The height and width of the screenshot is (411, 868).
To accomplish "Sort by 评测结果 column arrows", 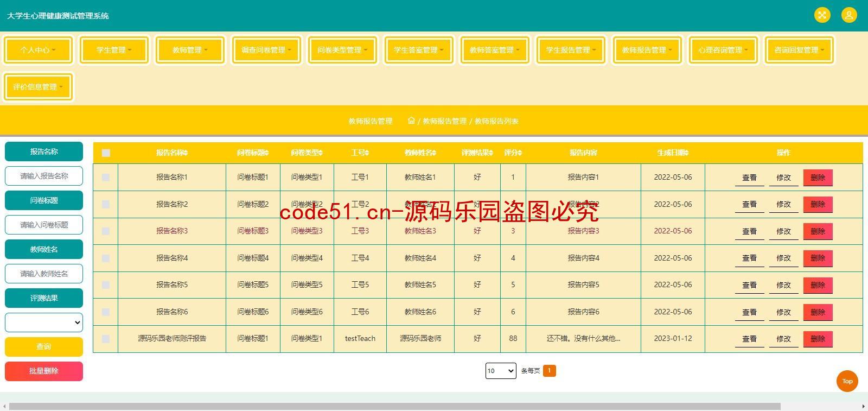I will [x=491, y=153].
